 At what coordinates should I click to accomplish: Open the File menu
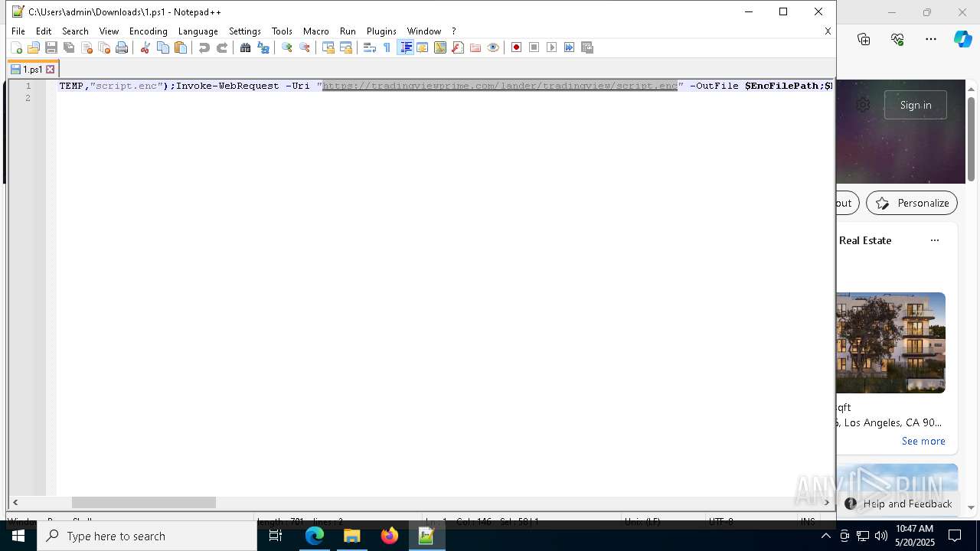click(x=18, y=31)
